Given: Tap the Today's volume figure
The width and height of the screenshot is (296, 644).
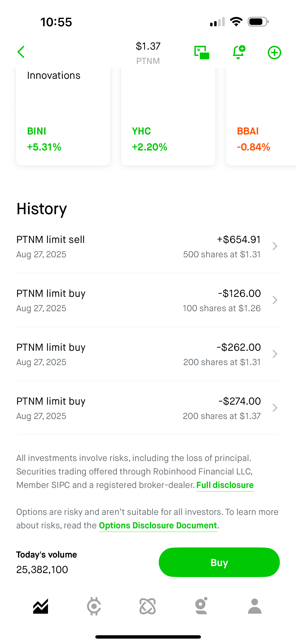Looking at the screenshot, I should [42, 570].
